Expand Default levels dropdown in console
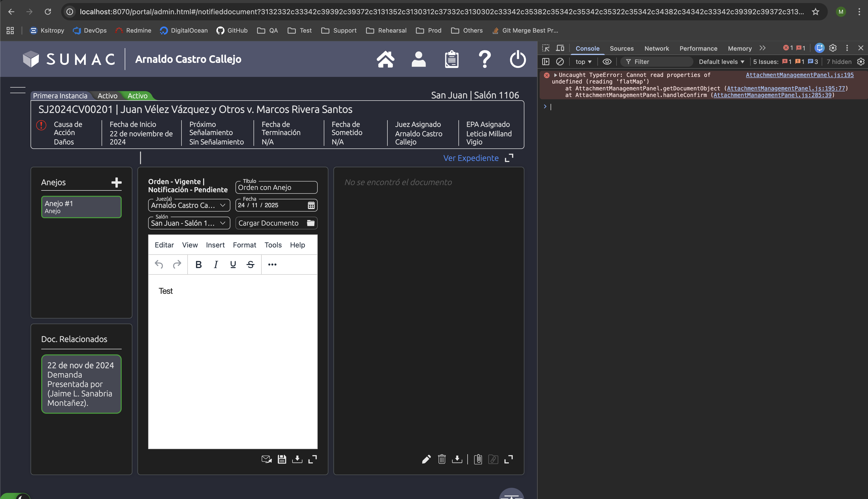Viewport: 868px width, 499px height. pos(721,62)
